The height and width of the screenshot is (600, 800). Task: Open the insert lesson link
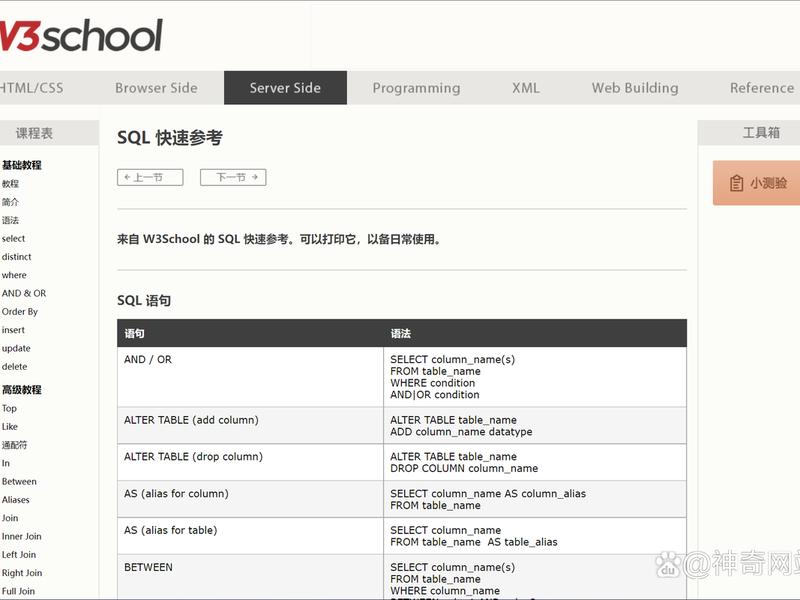point(13,330)
